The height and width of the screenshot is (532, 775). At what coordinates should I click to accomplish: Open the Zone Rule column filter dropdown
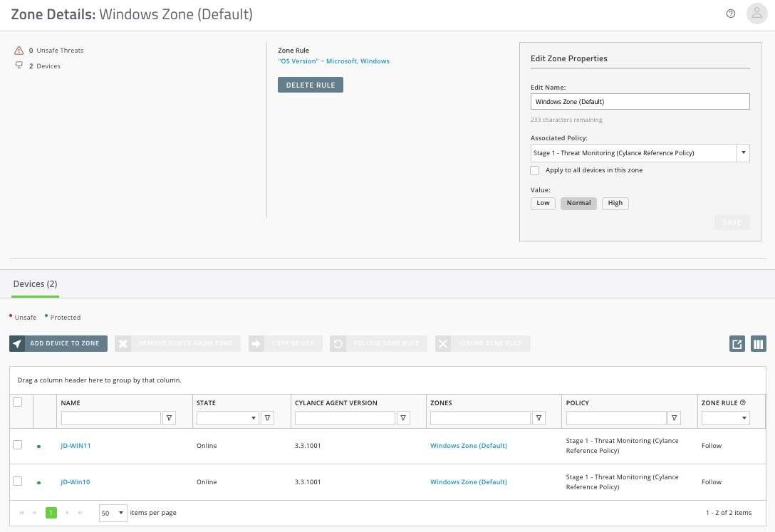coord(725,418)
